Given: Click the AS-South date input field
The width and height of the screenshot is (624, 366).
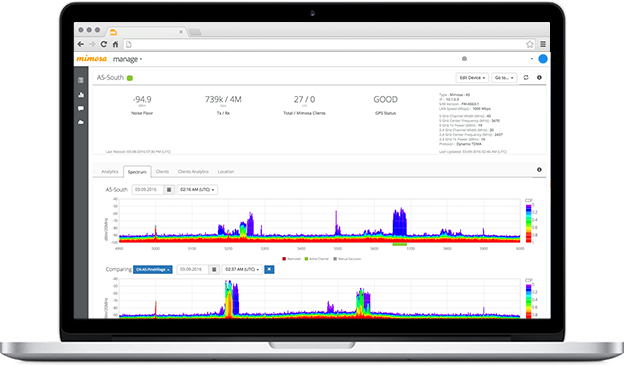Looking at the screenshot, I should pyautogui.click(x=148, y=190).
